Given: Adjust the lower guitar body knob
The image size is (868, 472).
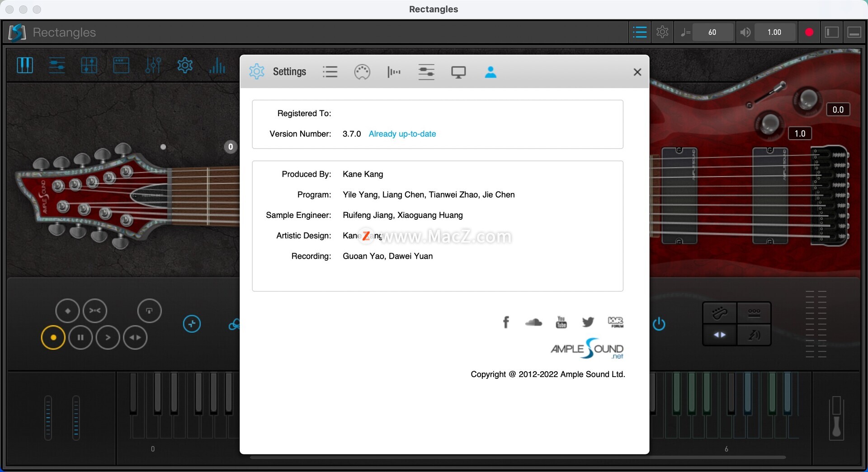Looking at the screenshot, I should click(x=769, y=123).
